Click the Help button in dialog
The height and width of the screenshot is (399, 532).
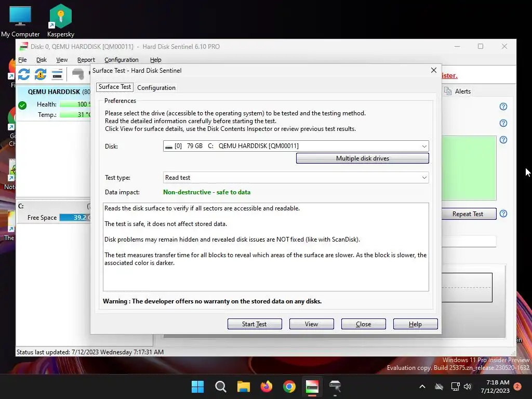click(x=415, y=324)
